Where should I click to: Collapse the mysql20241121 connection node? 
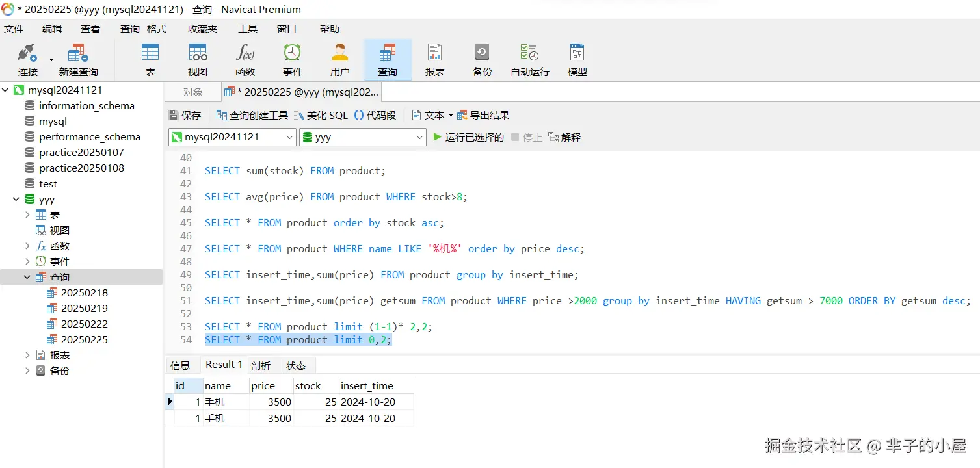pyautogui.click(x=6, y=90)
